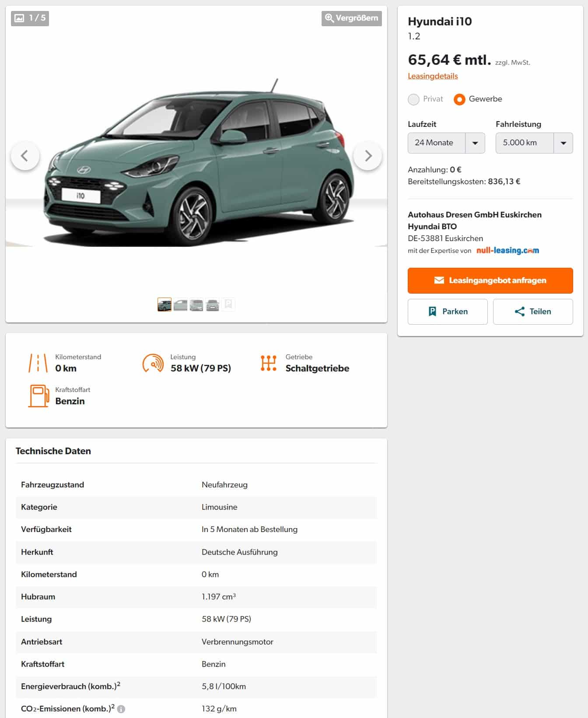Click Leasingangebot anfragen button
Screen dimensions: 588x718
(x=490, y=280)
